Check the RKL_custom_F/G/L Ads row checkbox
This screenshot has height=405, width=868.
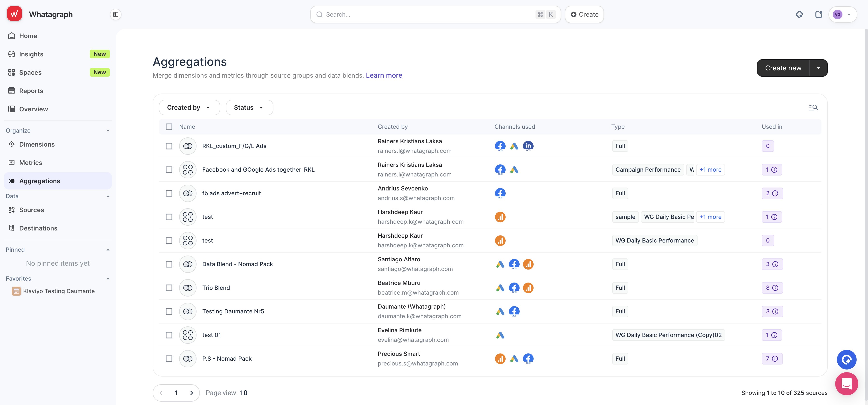[x=169, y=146]
